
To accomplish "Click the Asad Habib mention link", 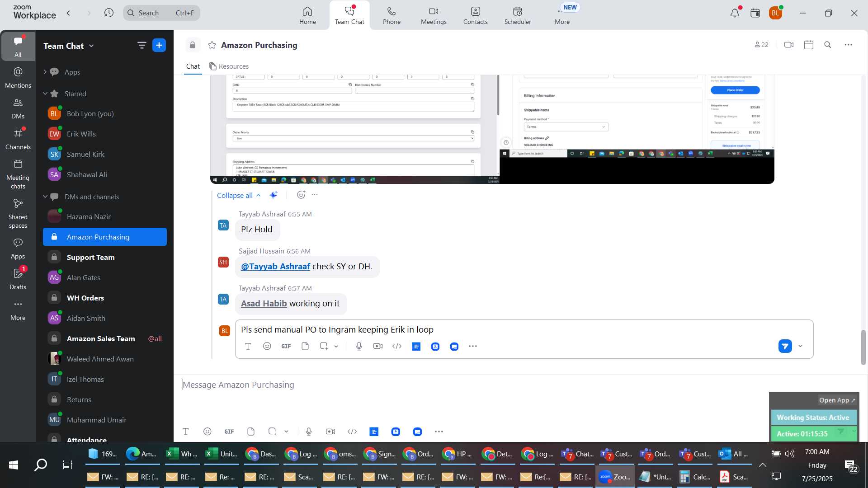I will [264, 304].
